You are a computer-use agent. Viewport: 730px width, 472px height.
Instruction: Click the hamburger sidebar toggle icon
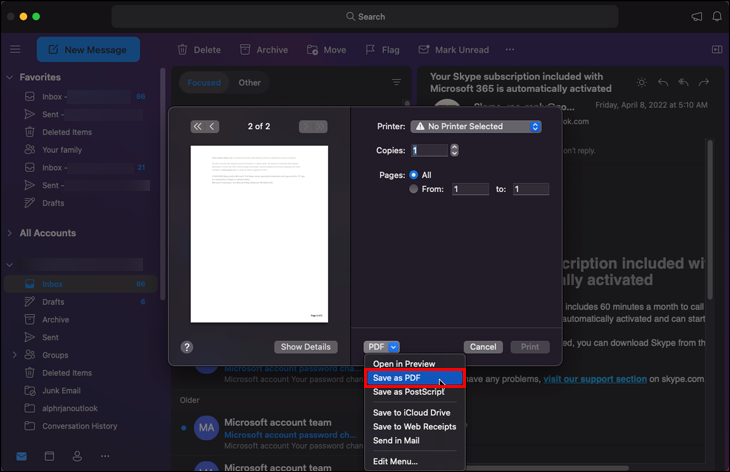point(15,50)
